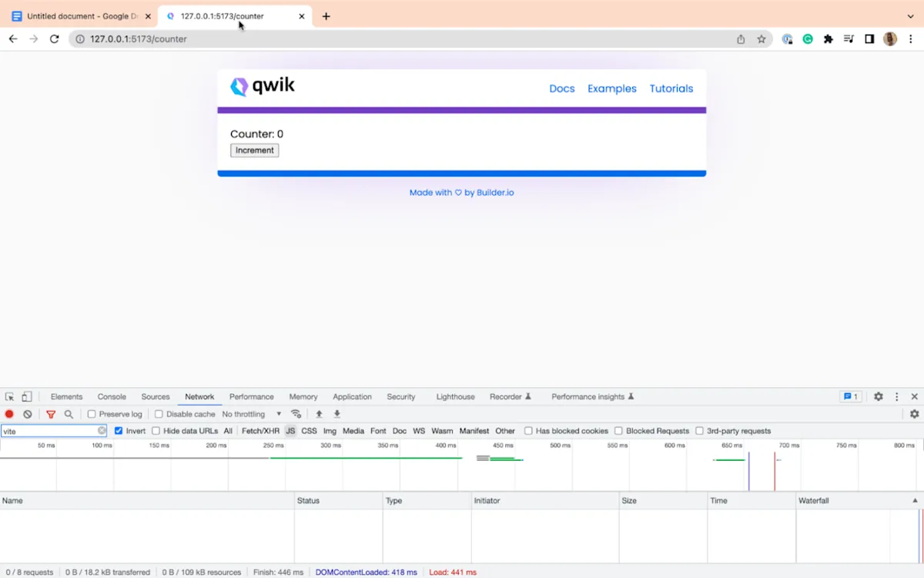Click the Chrome extensions puzzle icon
The image size is (924, 578).
tap(828, 39)
